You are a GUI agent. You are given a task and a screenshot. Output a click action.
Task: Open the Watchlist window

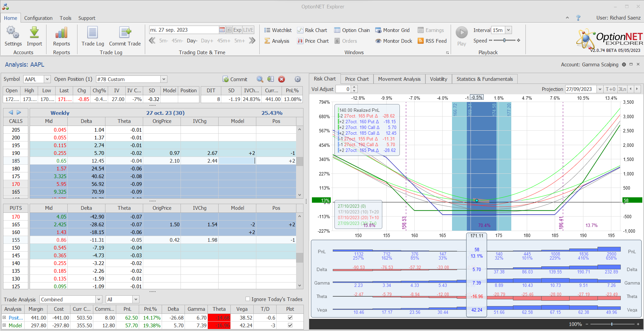point(278,30)
